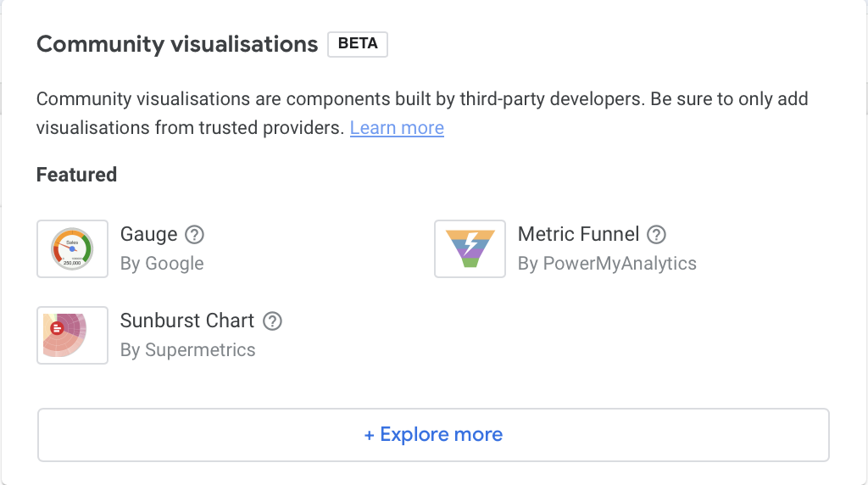Click the plus sign before Explore more
The width and height of the screenshot is (868, 485).
[370, 435]
